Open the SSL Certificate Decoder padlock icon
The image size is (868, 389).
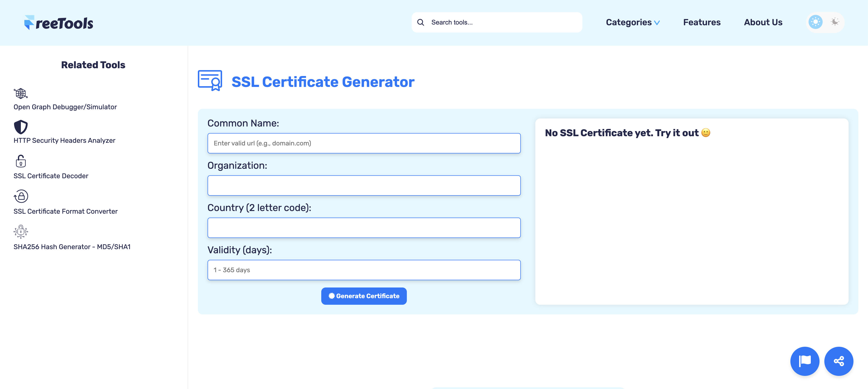point(21,161)
